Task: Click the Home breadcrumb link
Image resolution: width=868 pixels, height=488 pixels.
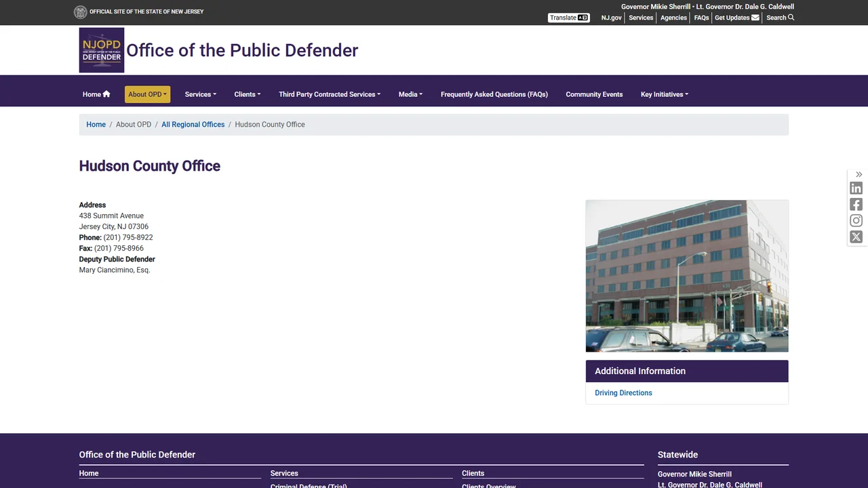Action: 96,125
